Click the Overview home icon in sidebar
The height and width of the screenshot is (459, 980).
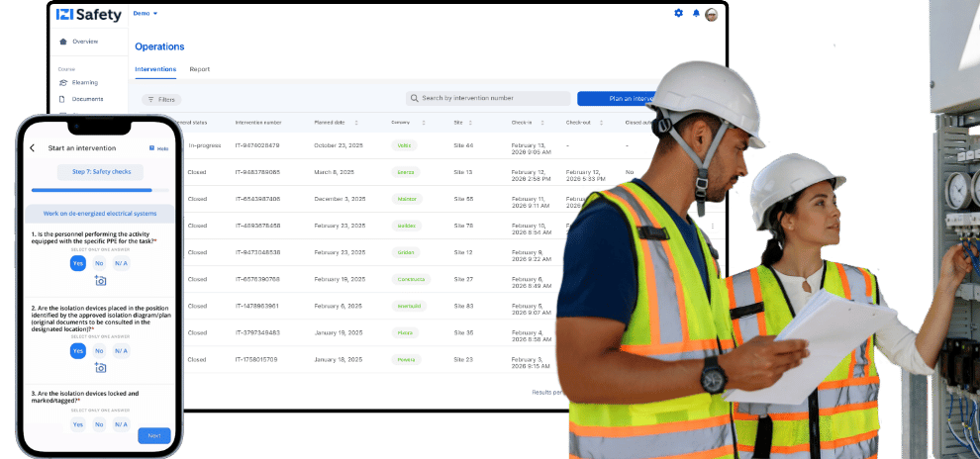[63, 42]
